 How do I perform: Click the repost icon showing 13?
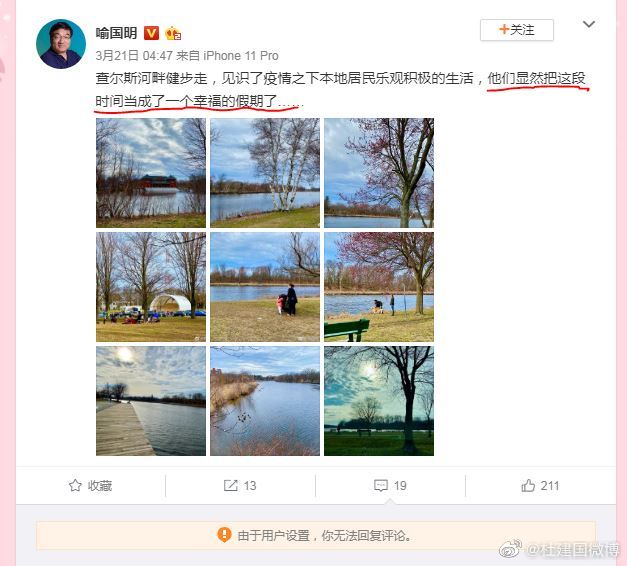click(230, 485)
